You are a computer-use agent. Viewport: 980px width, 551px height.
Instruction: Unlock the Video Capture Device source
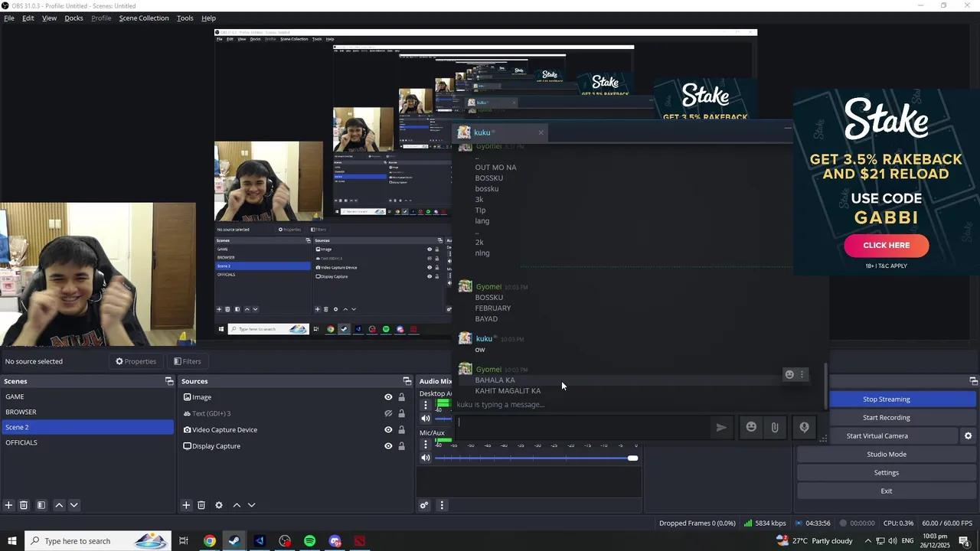401,430
